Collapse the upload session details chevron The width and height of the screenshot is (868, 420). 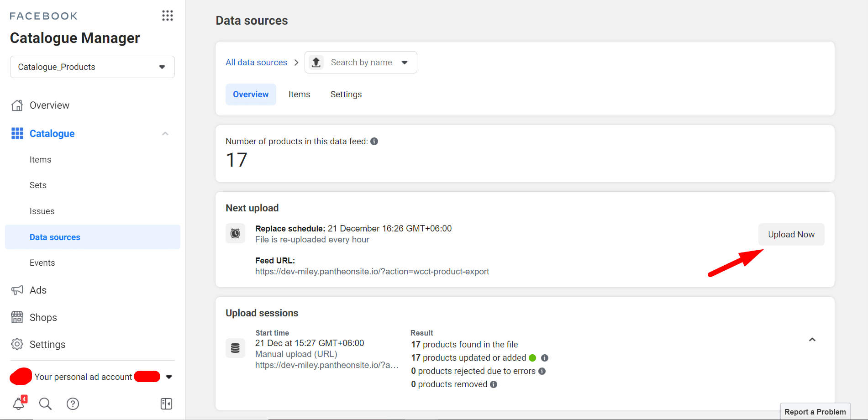(812, 340)
